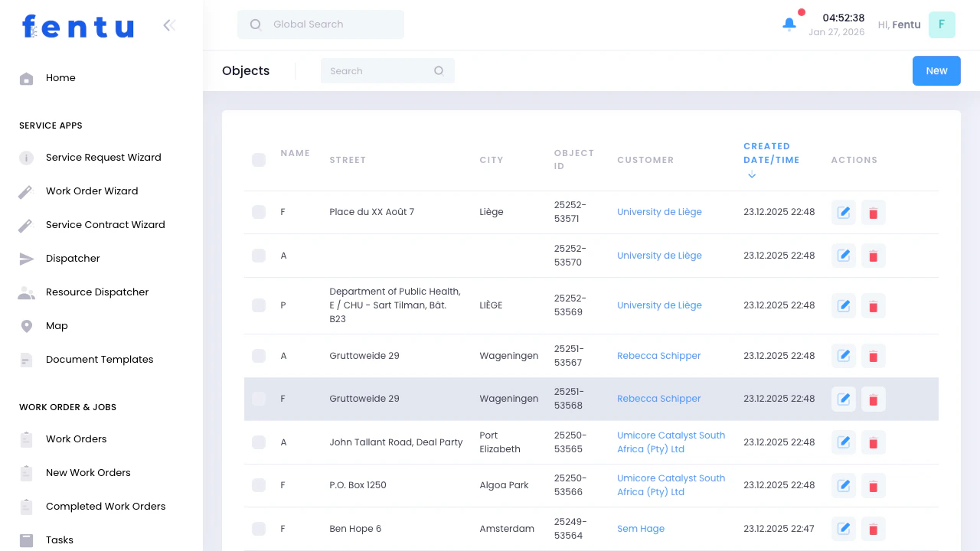Viewport: 980px width, 551px height.
Task: Edit the Gruttoweide 29 object
Action: click(844, 356)
